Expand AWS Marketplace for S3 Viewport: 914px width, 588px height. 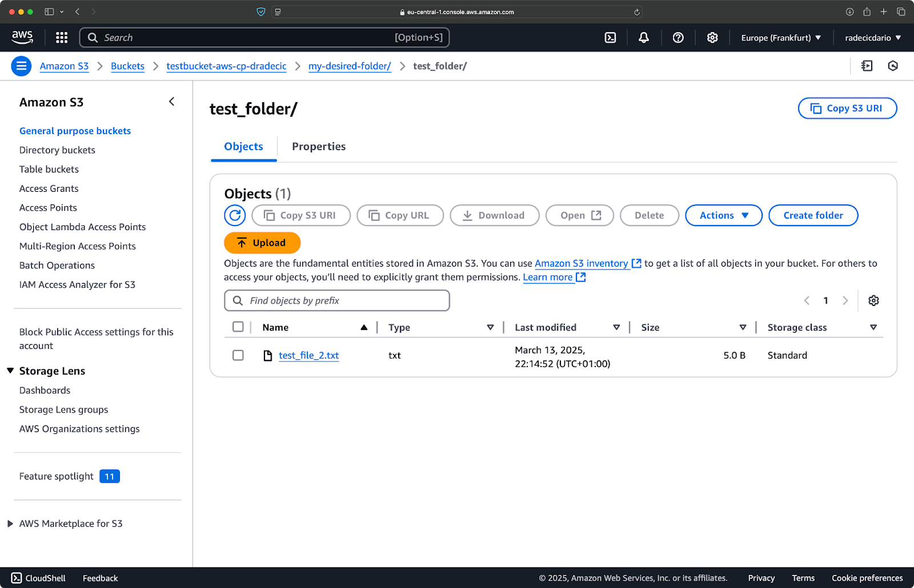pos(10,523)
